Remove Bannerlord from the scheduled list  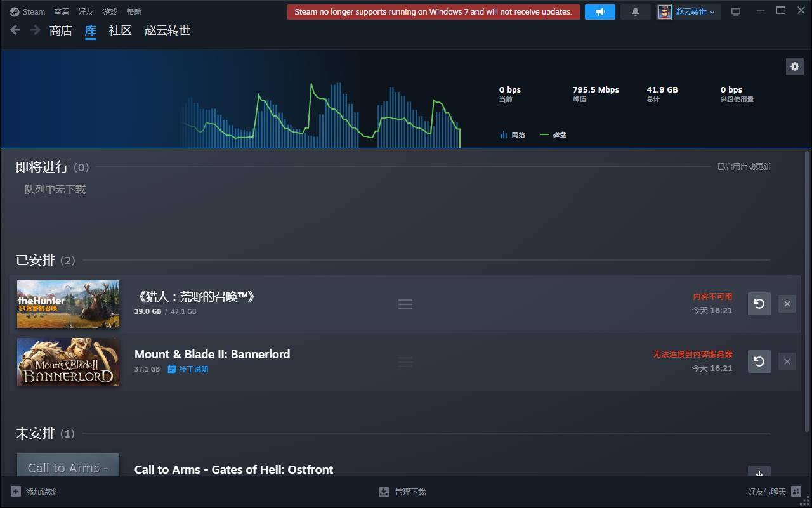point(787,361)
